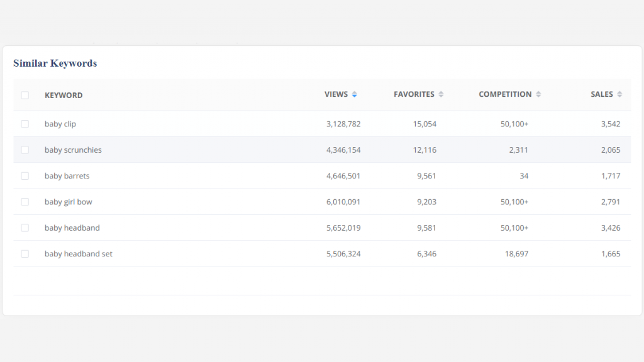
Task: Click the Views column sort icon
Action: point(355,94)
